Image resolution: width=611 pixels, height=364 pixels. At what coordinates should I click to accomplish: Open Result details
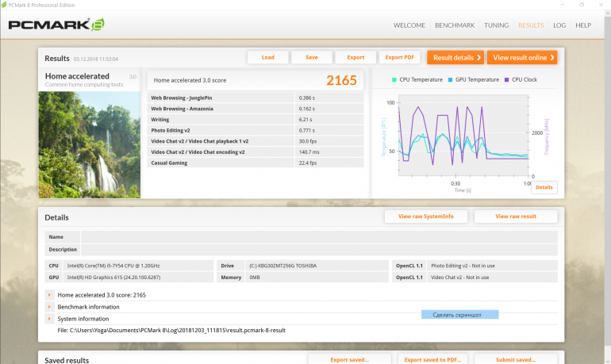point(456,57)
